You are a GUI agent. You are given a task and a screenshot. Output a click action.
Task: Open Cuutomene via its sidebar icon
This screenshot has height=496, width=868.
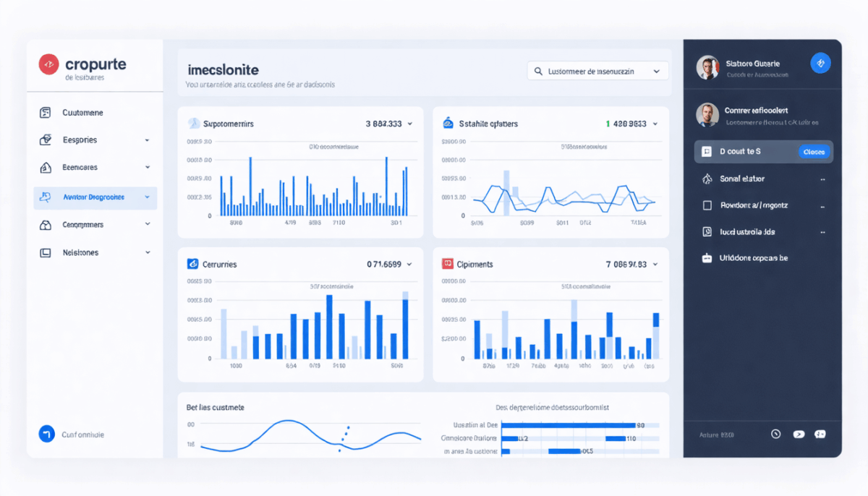click(46, 112)
